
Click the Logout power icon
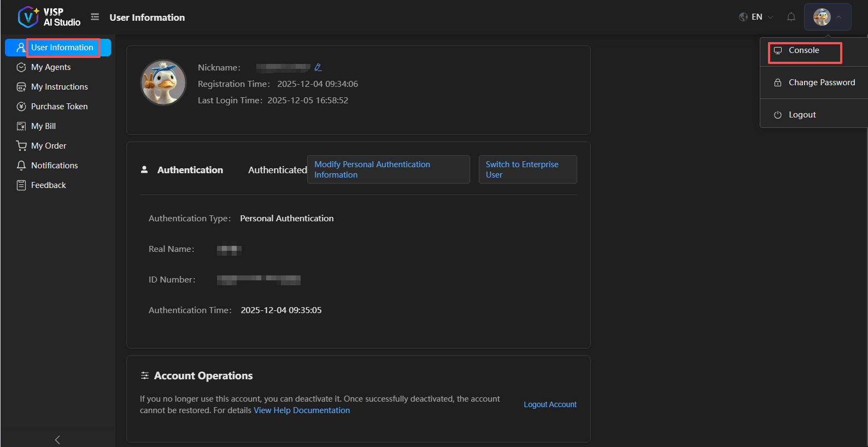778,115
